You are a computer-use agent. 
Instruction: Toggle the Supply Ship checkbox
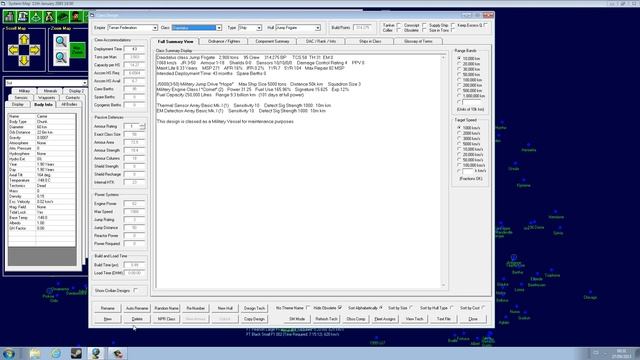point(453,25)
